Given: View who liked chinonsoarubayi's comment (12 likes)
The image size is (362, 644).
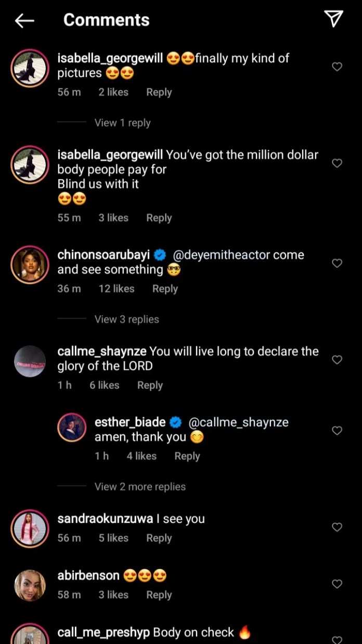Looking at the screenshot, I should [x=117, y=289].
